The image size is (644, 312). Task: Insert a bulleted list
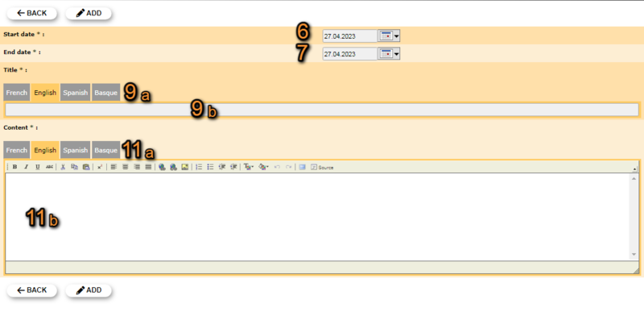click(x=210, y=167)
